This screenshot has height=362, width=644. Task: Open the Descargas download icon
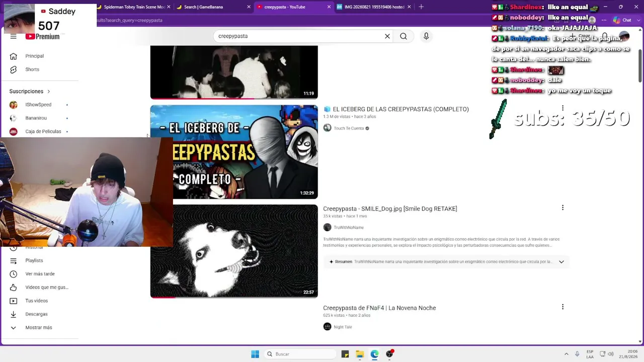pos(14,314)
